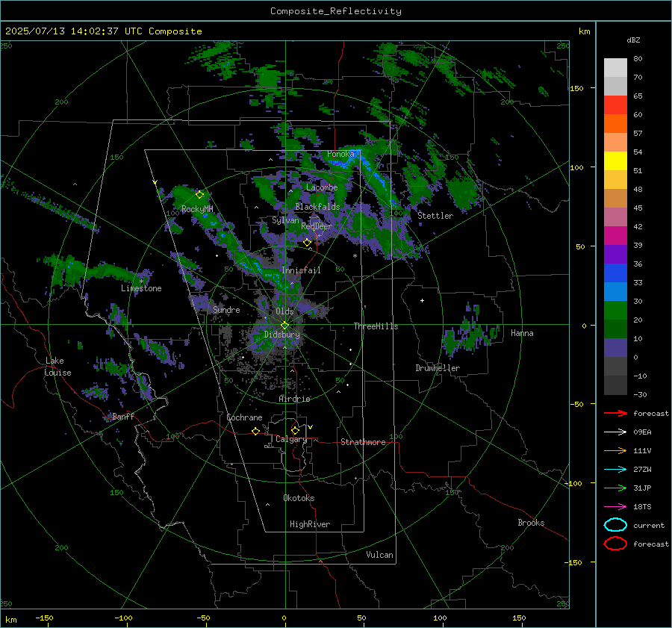Click the RedDeer city label

click(317, 226)
